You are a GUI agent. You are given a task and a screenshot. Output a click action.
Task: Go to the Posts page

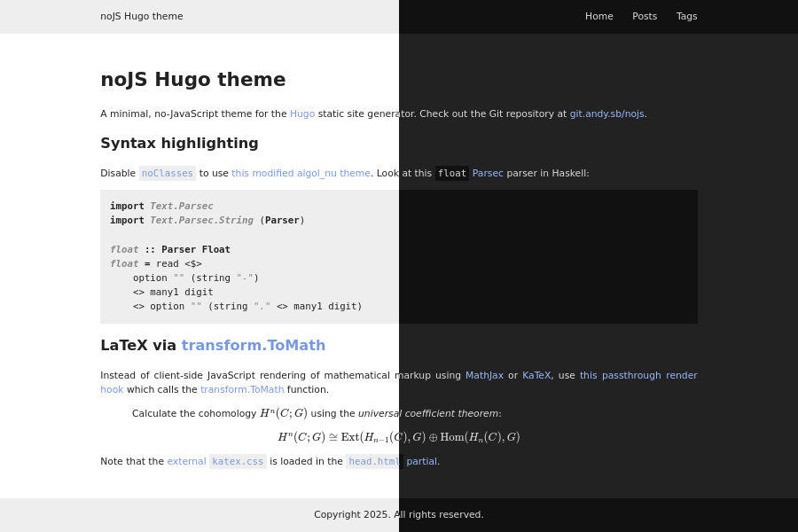[x=644, y=16]
